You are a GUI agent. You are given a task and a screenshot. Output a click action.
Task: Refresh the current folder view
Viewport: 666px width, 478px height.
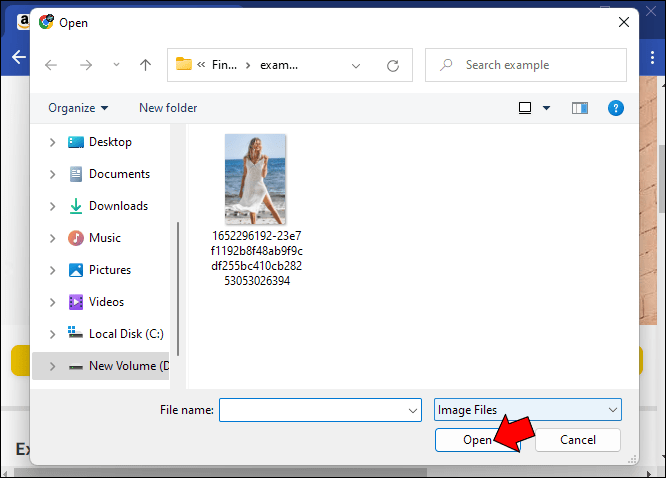[393, 65]
